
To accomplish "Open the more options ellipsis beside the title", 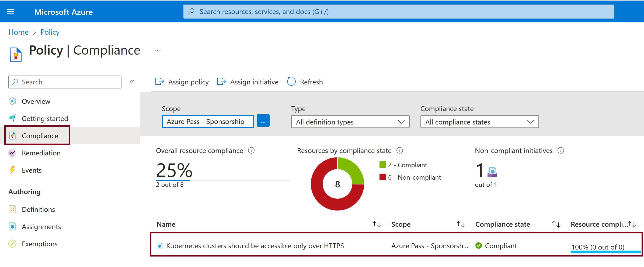I will (x=158, y=50).
